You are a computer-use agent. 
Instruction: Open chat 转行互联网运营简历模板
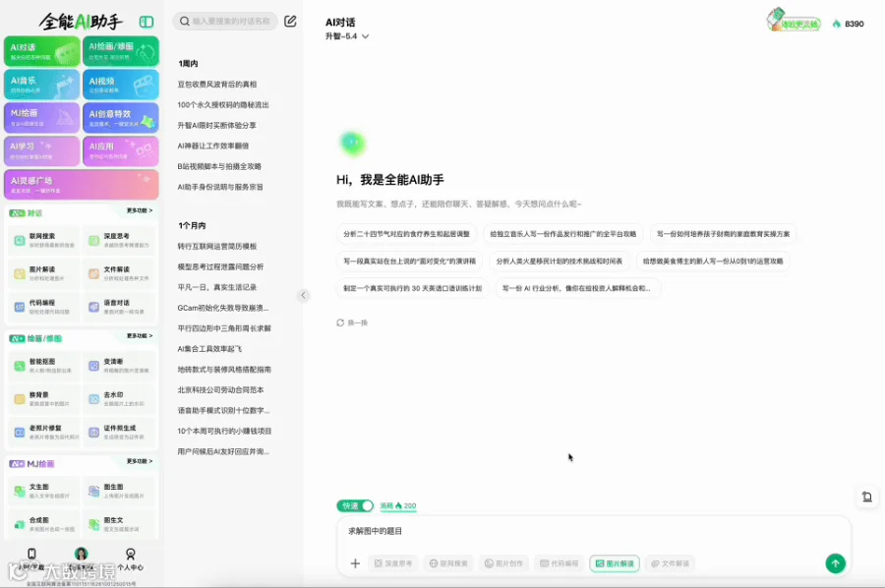(217, 246)
